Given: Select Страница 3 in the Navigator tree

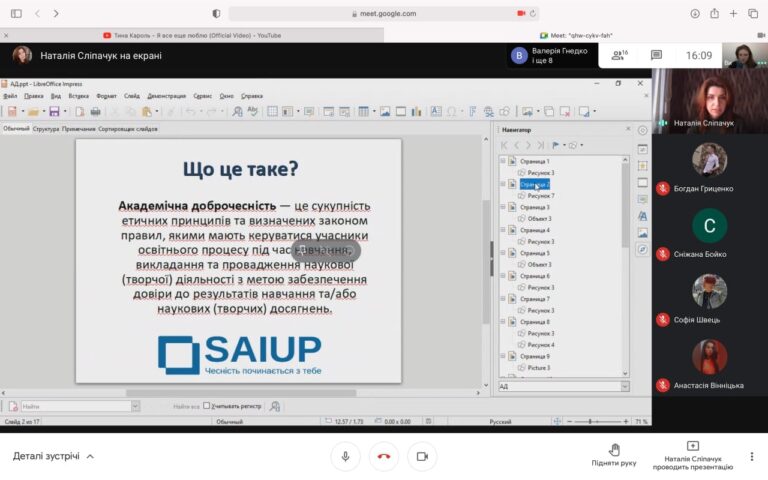Looking at the screenshot, I should 534,207.
